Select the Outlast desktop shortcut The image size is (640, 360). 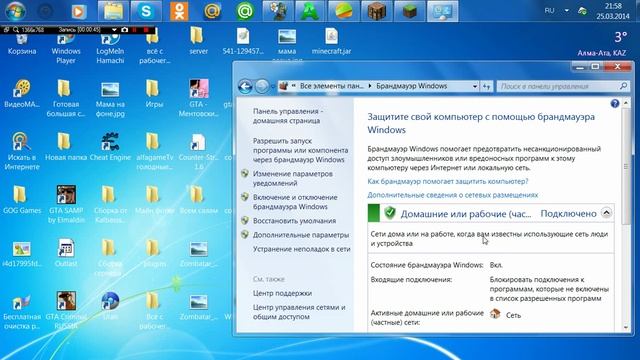click(x=66, y=253)
